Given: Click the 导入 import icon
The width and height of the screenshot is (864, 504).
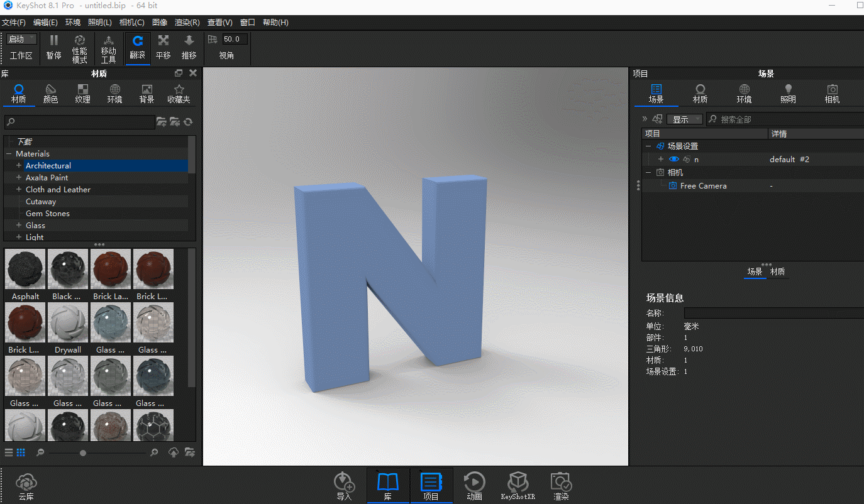Looking at the screenshot, I should [x=344, y=484].
